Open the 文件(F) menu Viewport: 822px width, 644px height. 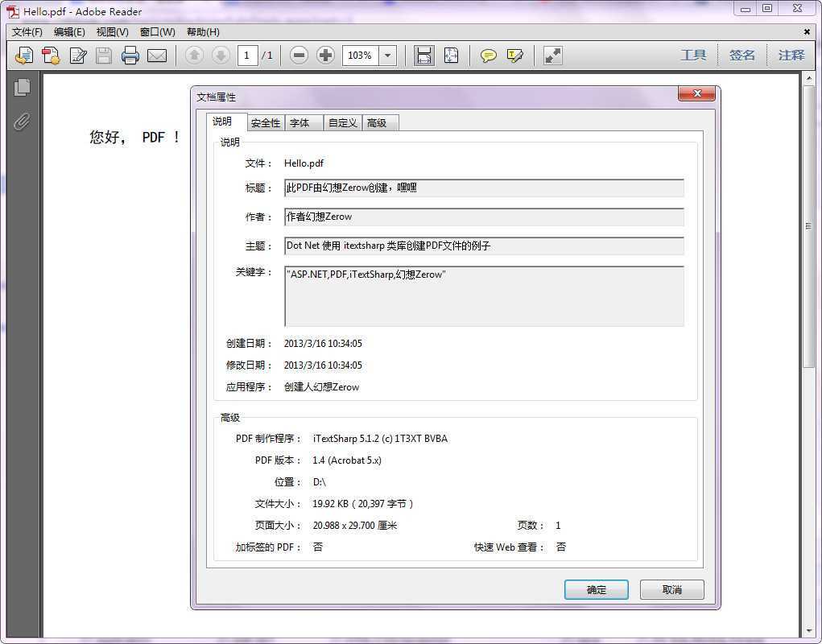point(27,32)
